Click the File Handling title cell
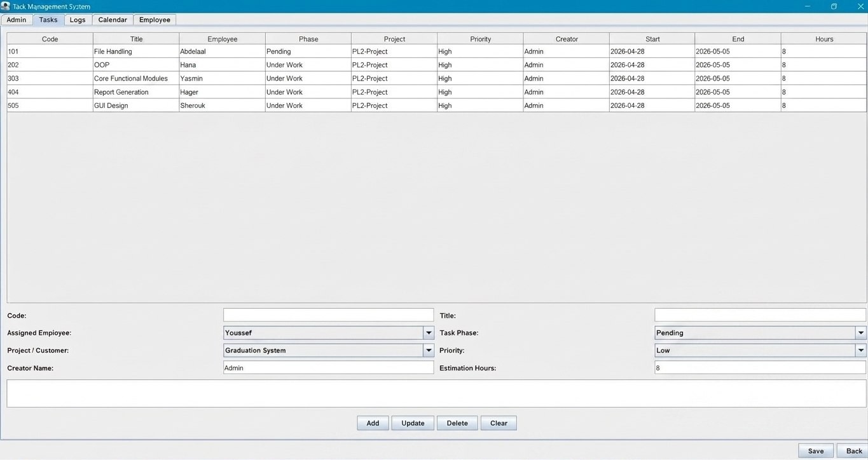The width and height of the screenshot is (868, 460). click(136, 51)
